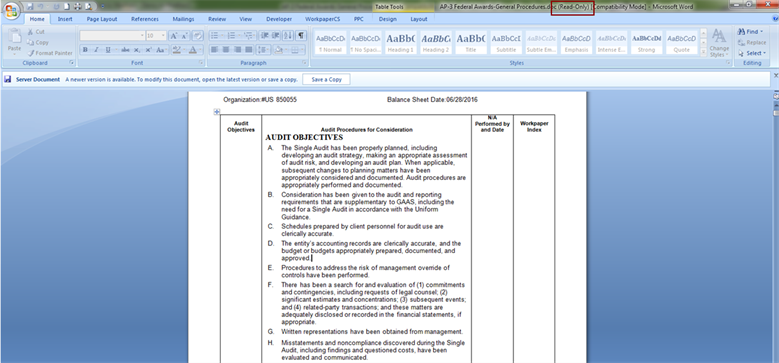Decrease paragraph indent

[x=264, y=36]
